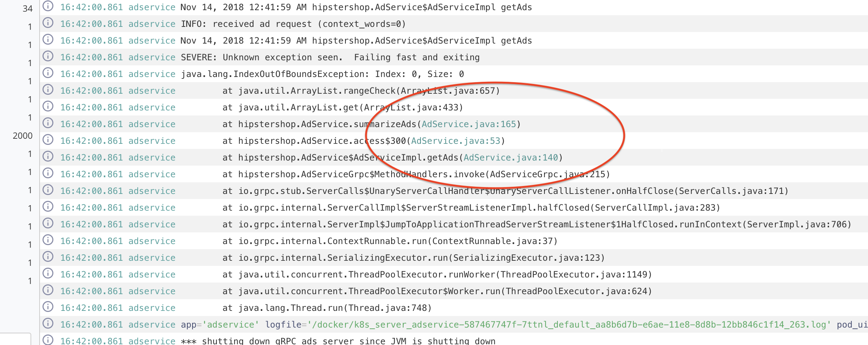
Task: Click the logfile path in the app='adservice' row
Action: coord(571,325)
